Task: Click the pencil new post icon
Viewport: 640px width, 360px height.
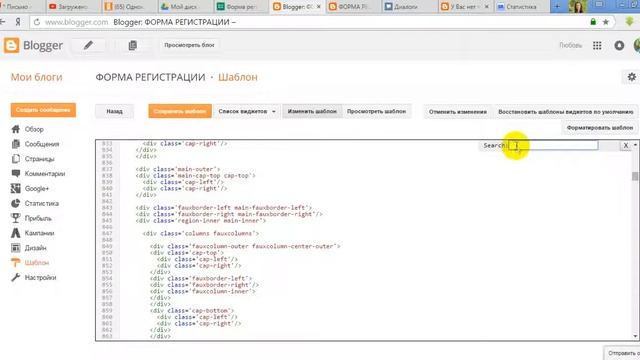Action: click(88, 45)
